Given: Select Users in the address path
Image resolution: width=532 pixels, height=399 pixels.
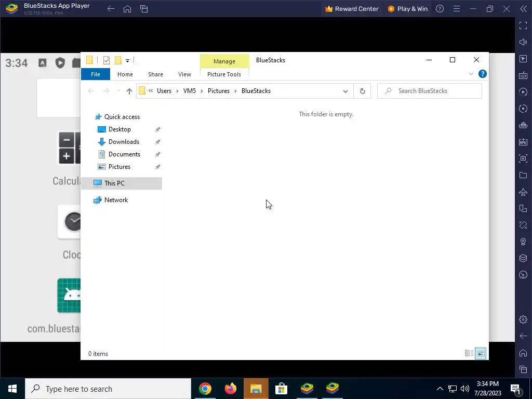Looking at the screenshot, I should click(164, 91).
